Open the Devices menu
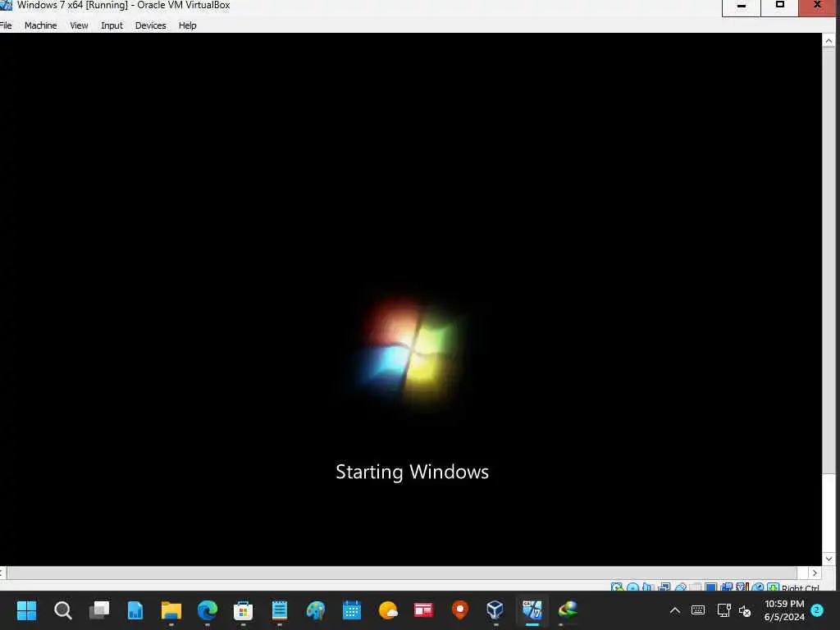The image size is (840, 630). (151, 25)
